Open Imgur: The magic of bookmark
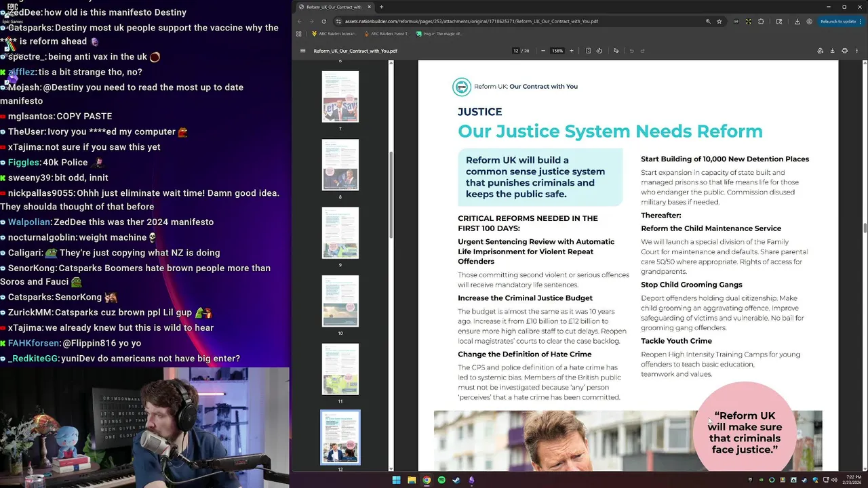The width and height of the screenshot is (868, 488). [439, 33]
